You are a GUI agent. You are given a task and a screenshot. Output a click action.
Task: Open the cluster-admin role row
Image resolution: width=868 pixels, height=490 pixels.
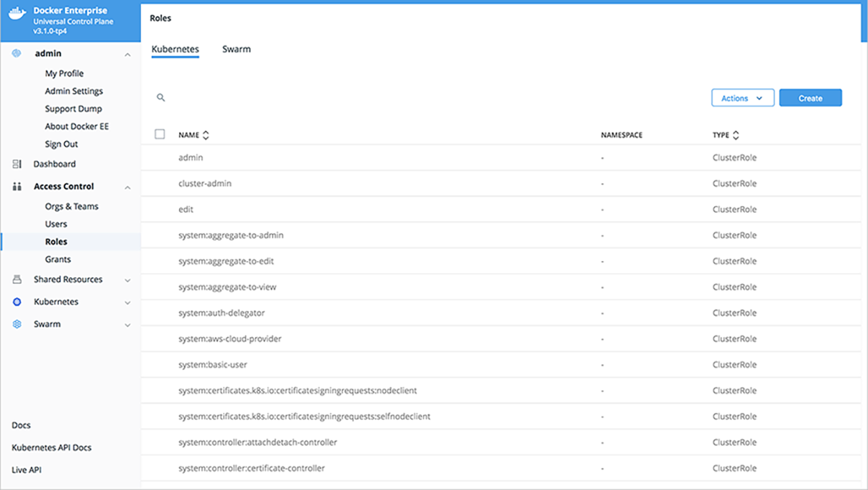point(205,184)
